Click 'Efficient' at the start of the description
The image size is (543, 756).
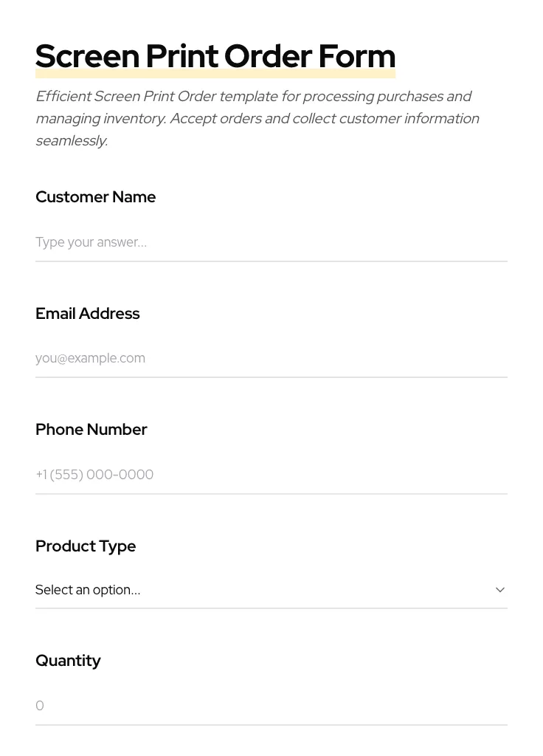click(x=63, y=97)
